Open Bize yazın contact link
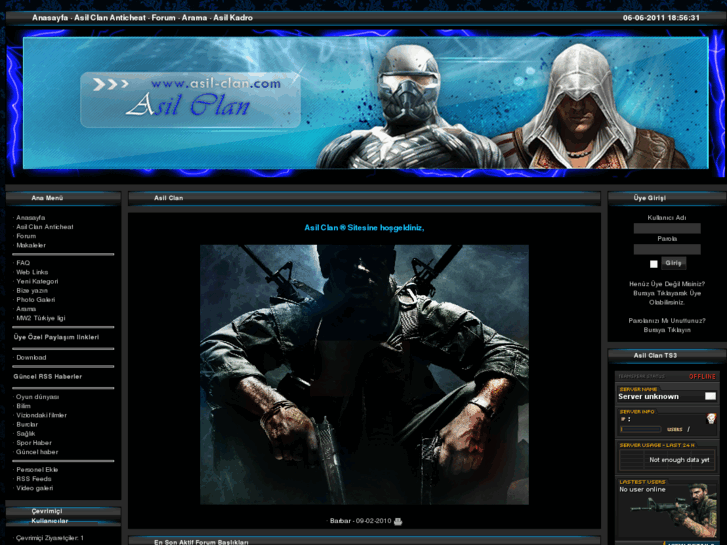Screen dimensions: 727x545 click(32, 291)
